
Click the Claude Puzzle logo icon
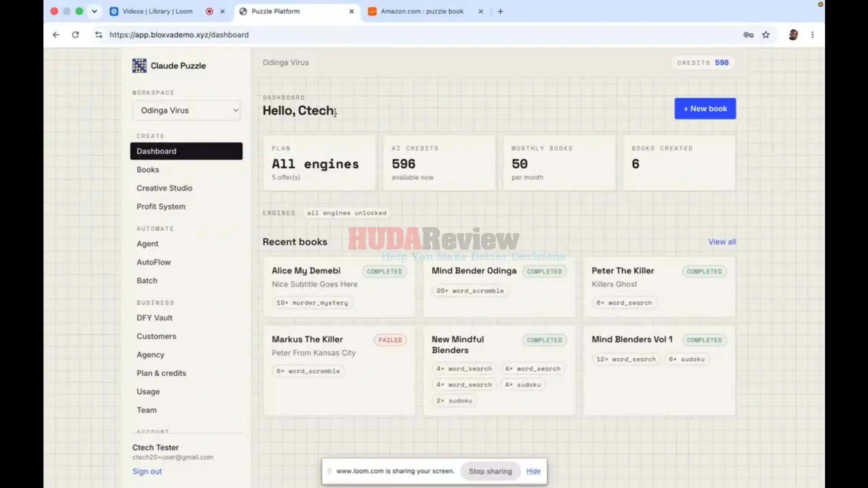pyautogui.click(x=139, y=66)
